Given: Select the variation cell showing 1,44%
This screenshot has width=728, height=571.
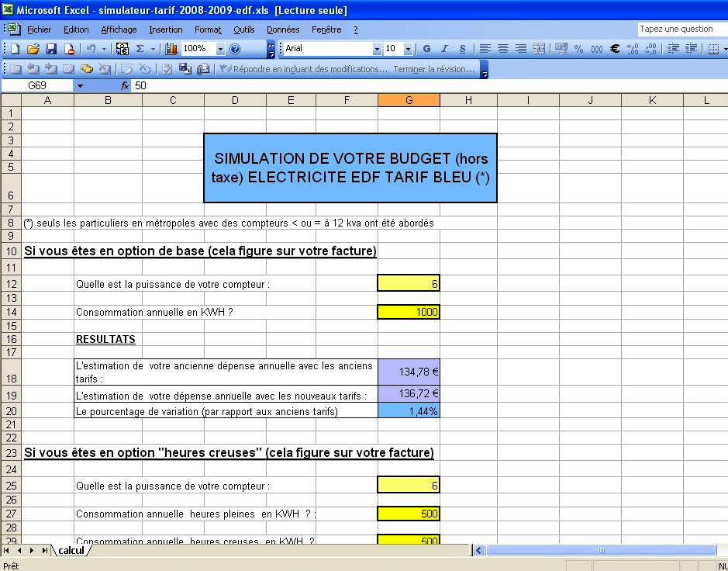Looking at the screenshot, I should point(409,411).
